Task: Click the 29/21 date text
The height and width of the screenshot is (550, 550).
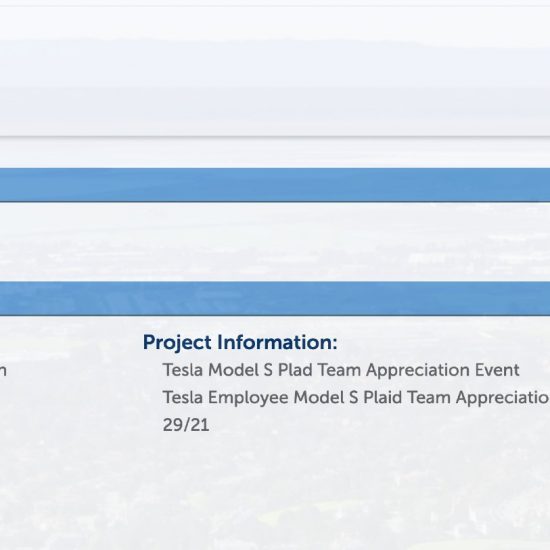Action: (x=186, y=425)
